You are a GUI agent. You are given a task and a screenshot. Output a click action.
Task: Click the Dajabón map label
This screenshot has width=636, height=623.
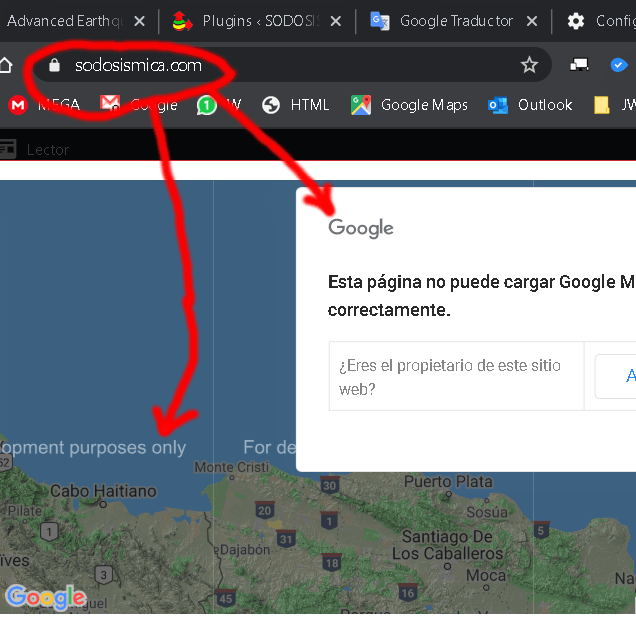(x=245, y=550)
